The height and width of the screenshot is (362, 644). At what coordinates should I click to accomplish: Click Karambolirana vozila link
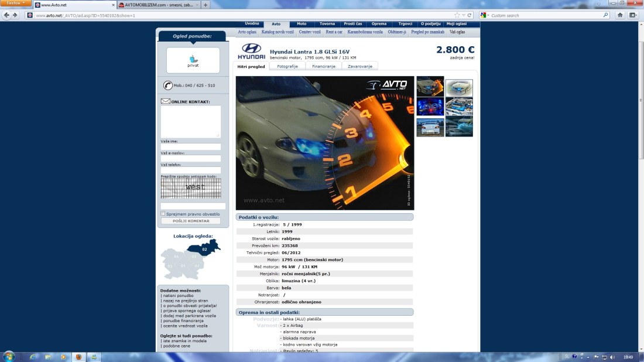click(365, 32)
